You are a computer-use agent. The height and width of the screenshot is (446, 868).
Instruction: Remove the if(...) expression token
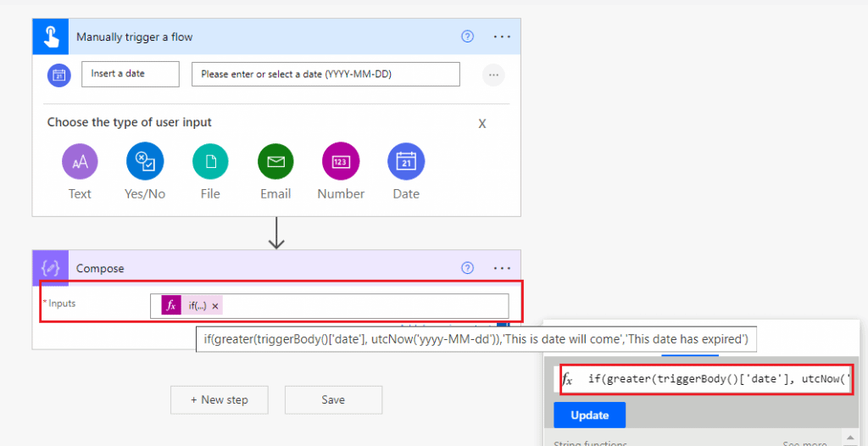tap(215, 306)
